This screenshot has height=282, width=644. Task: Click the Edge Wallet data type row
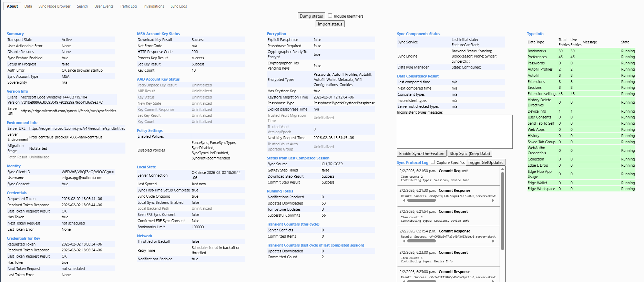point(581,183)
